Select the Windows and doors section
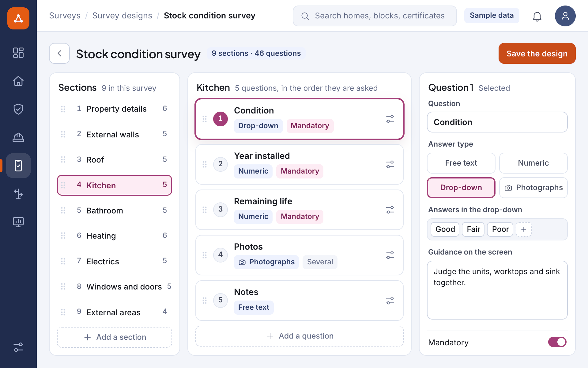 tap(115, 287)
